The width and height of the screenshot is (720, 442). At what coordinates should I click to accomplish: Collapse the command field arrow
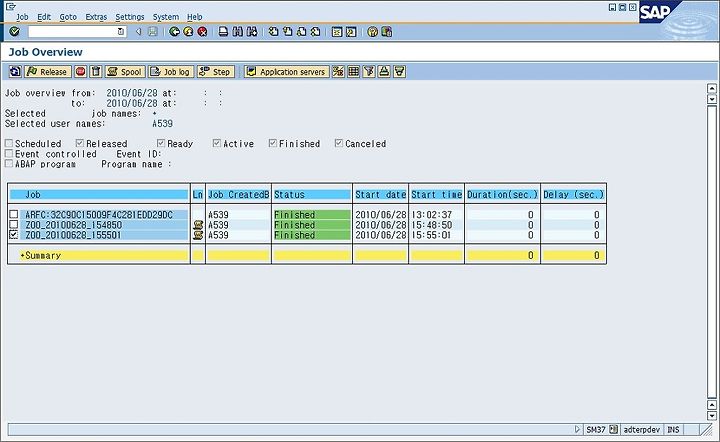tap(138, 32)
